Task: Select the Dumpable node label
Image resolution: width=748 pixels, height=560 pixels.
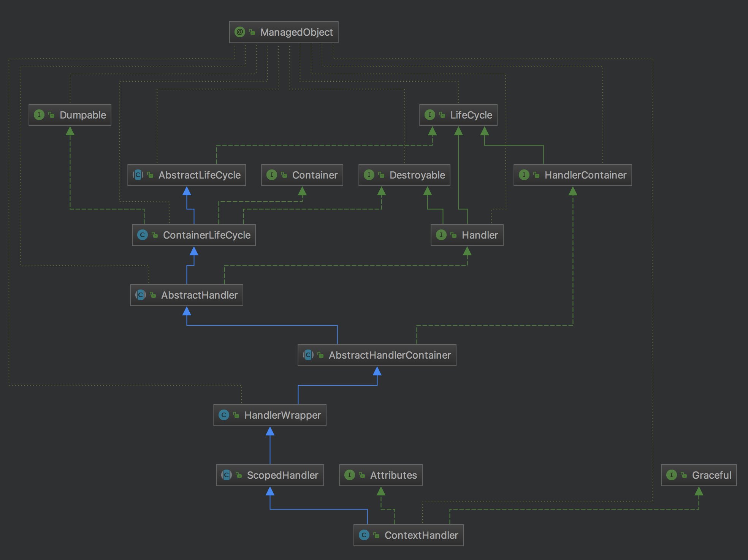Action: pos(83,115)
